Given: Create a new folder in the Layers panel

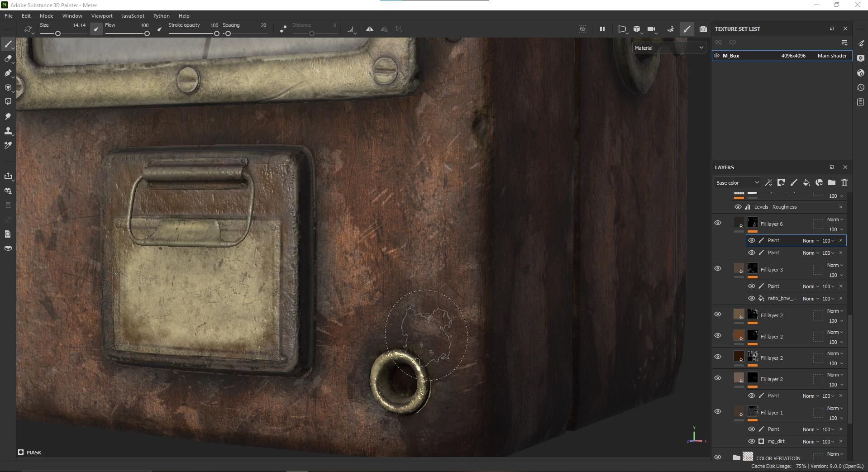Looking at the screenshot, I should coord(832,182).
